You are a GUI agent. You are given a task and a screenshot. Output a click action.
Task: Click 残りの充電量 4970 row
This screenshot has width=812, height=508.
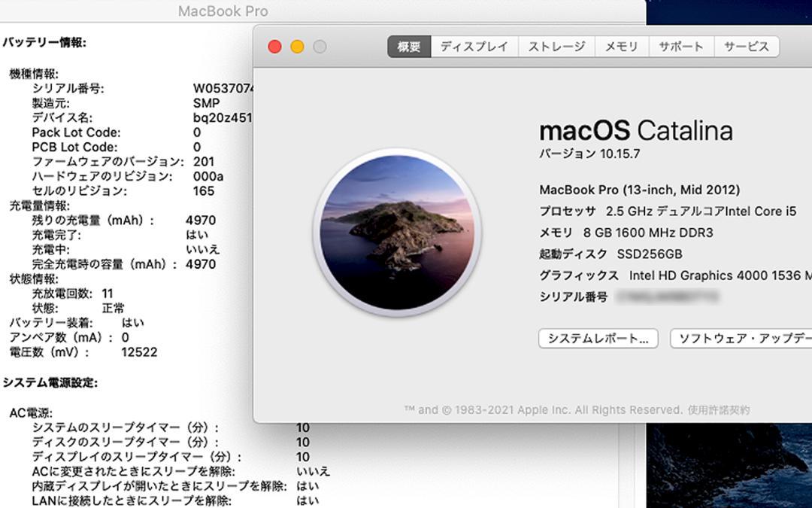pyautogui.click(x=124, y=221)
